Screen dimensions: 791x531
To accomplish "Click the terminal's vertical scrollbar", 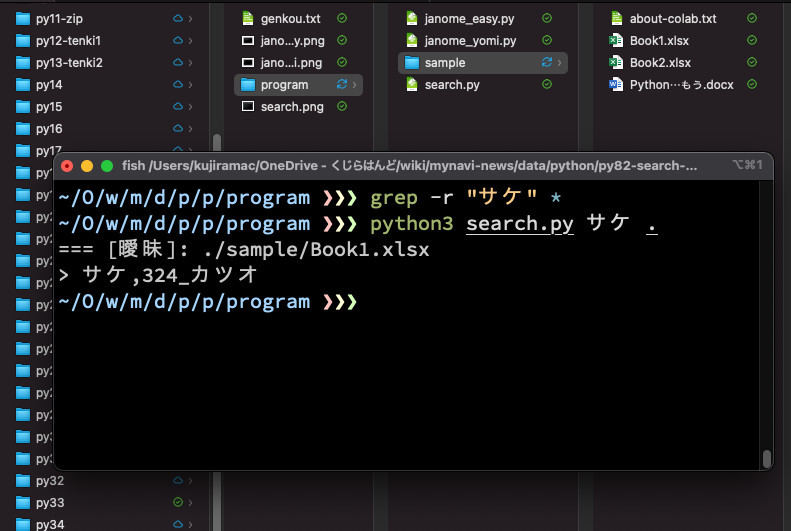I will pos(766,458).
